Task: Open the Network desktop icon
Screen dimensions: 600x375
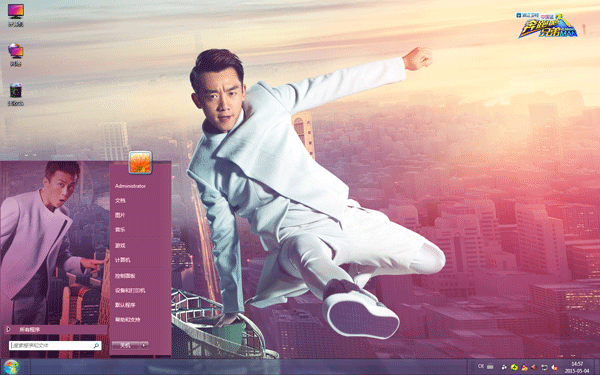Action: pos(16,54)
